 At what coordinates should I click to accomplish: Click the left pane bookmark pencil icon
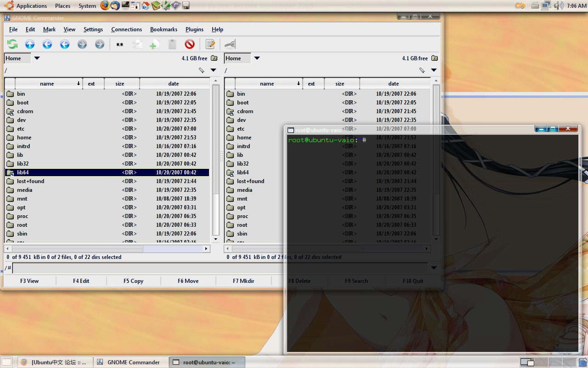pyautogui.click(x=202, y=70)
